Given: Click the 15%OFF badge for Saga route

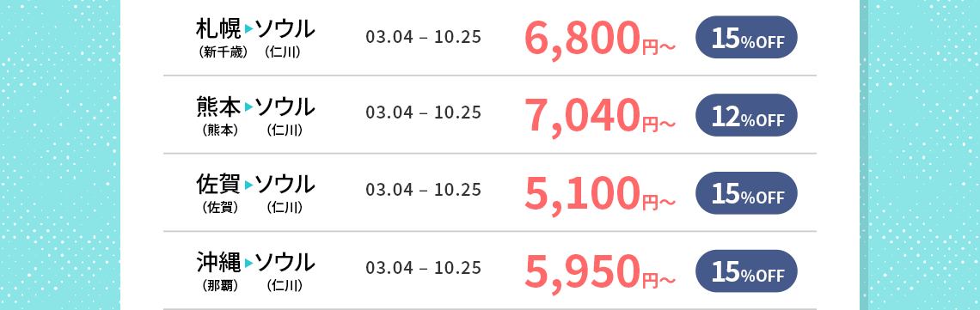Looking at the screenshot, I should 746,193.
